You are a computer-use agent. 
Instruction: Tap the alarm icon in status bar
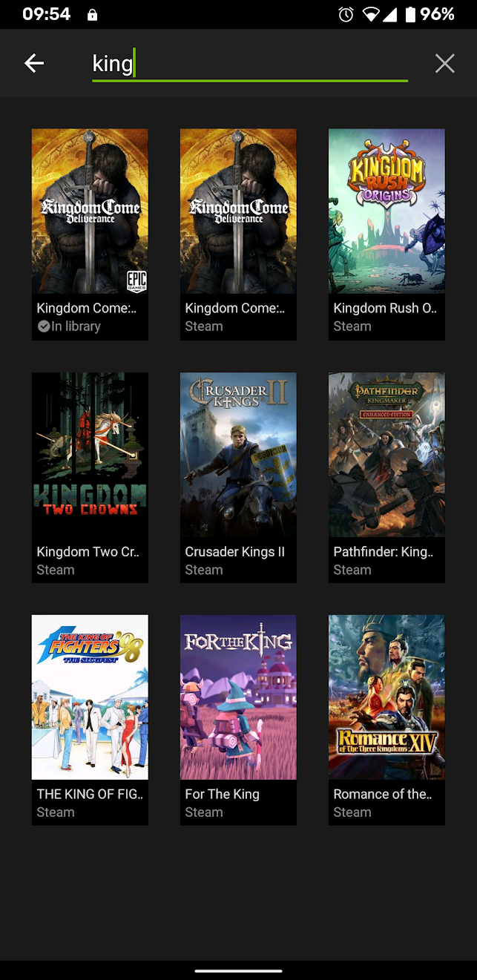click(x=346, y=14)
